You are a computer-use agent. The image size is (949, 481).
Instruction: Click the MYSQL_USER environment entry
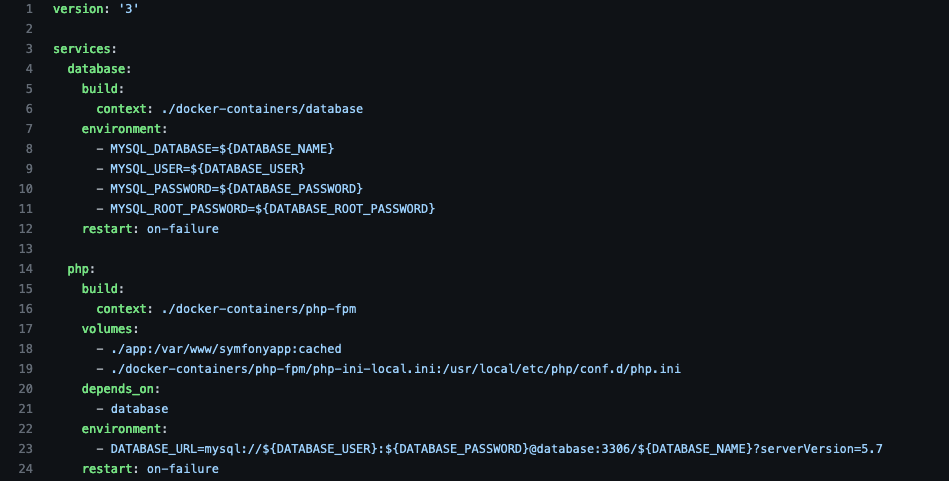(x=207, y=168)
